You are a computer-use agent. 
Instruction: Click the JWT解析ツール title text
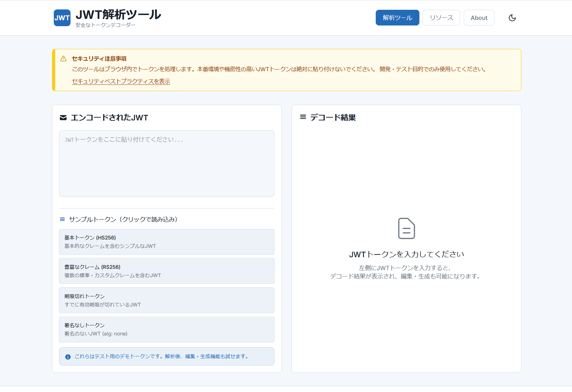pyautogui.click(x=118, y=15)
